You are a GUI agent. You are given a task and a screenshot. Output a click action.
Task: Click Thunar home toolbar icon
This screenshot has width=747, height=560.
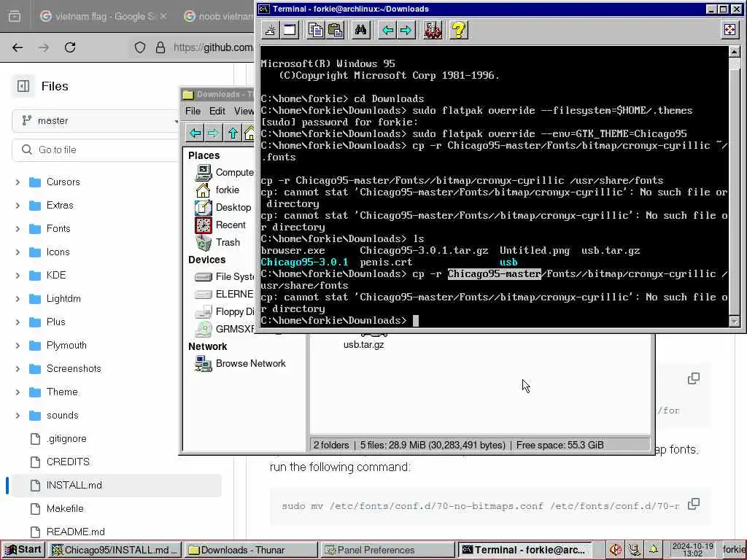[249, 133]
